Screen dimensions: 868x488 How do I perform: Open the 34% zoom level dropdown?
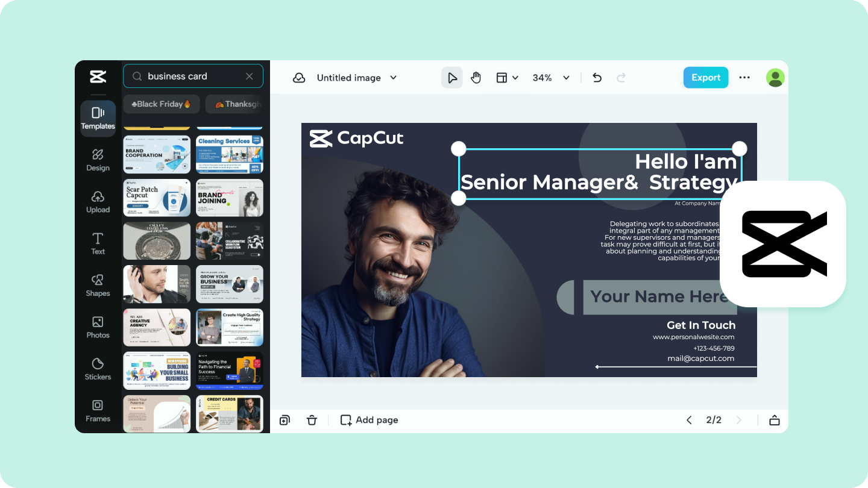click(x=551, y=78)
